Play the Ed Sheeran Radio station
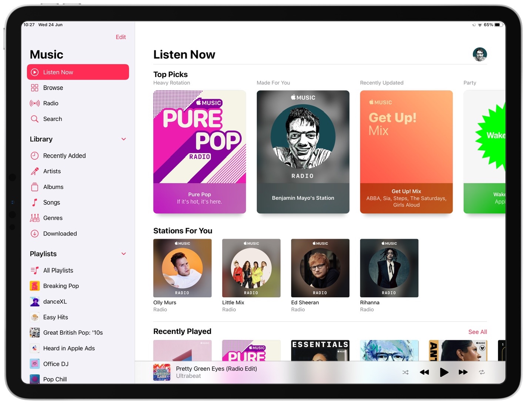Image resolution: width=532 pixels, height=405 pixels. coord(320,268)
